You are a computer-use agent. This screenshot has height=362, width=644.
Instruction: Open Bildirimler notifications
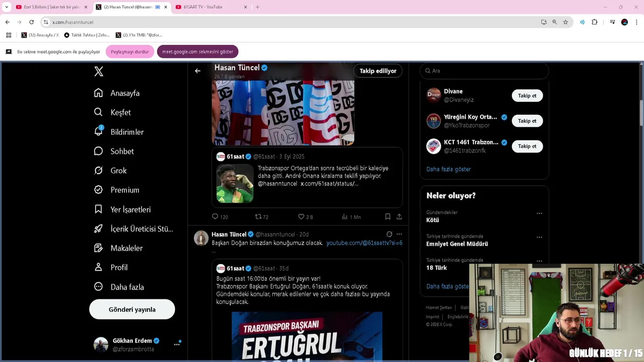pos(119,132)
